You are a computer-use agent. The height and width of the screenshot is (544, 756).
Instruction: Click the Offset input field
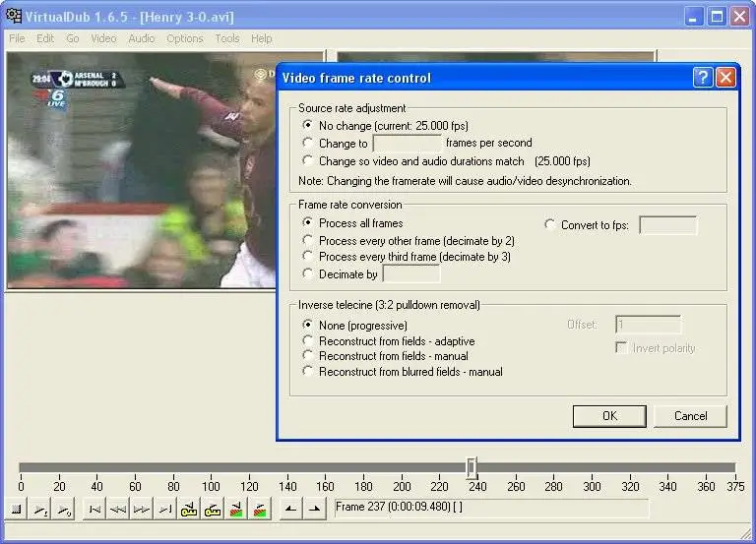649,325
